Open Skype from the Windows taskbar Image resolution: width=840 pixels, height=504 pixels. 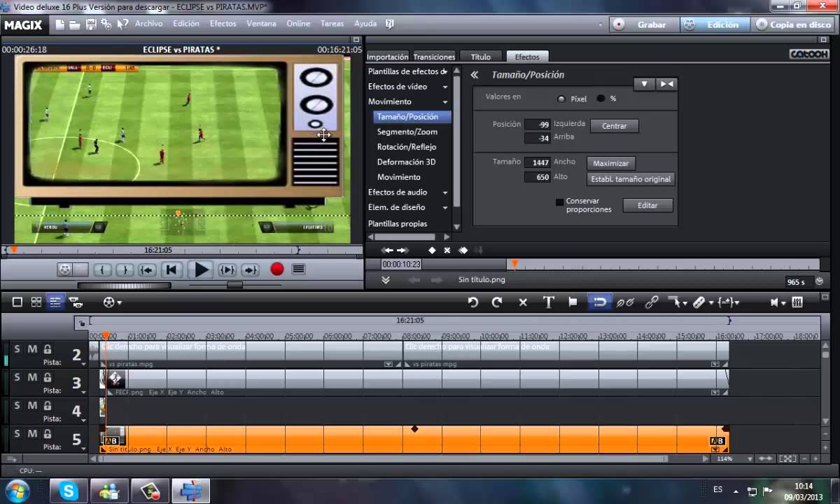pos(69,491)
